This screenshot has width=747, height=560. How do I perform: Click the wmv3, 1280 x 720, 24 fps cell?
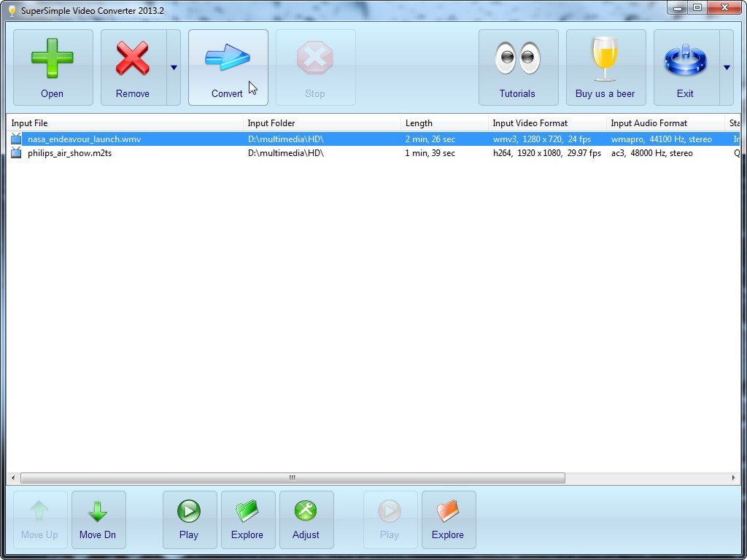542,139
